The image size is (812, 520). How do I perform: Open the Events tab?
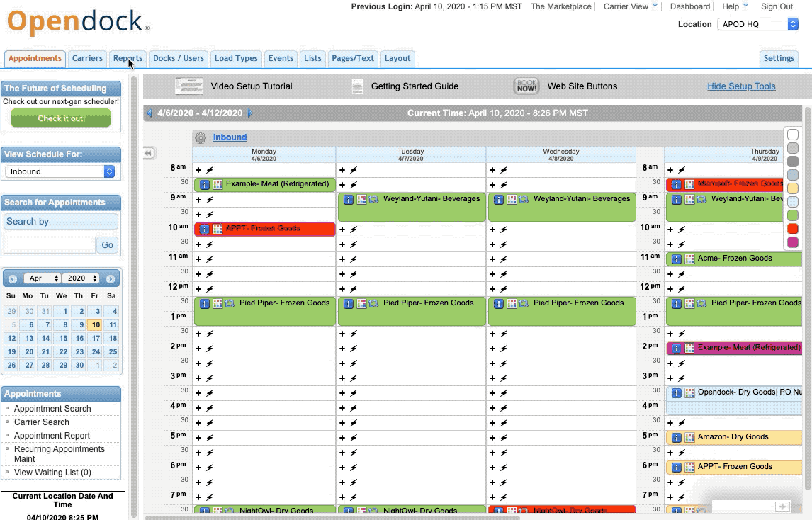pyautogui.click(x=281, y=59)
